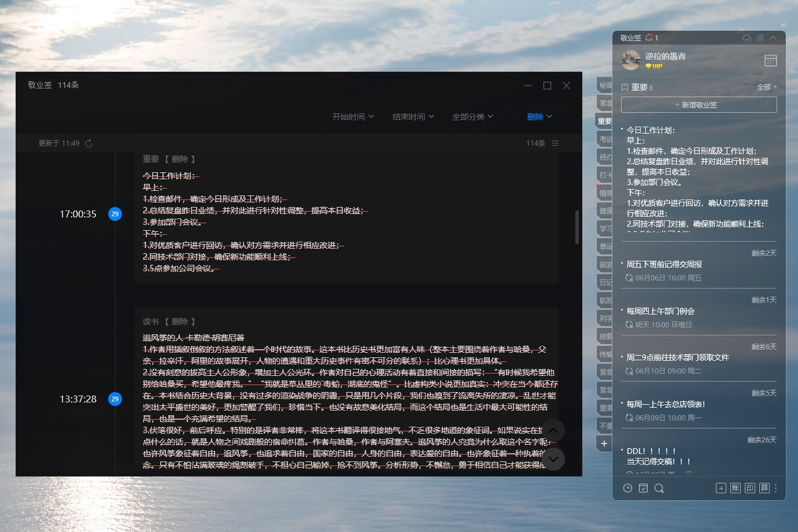Open the notification bell in 敬业签 panel
This screenshot has height=532, width=798.
click(649, 38)
